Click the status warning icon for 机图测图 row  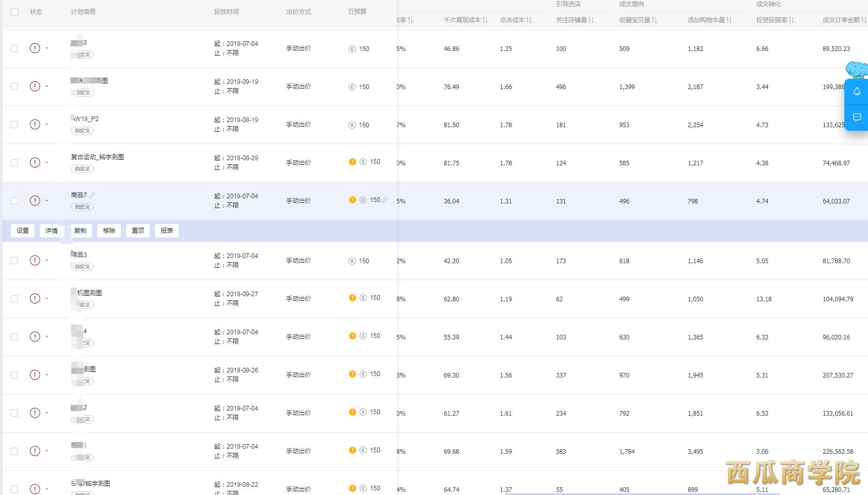click(35, 299)
